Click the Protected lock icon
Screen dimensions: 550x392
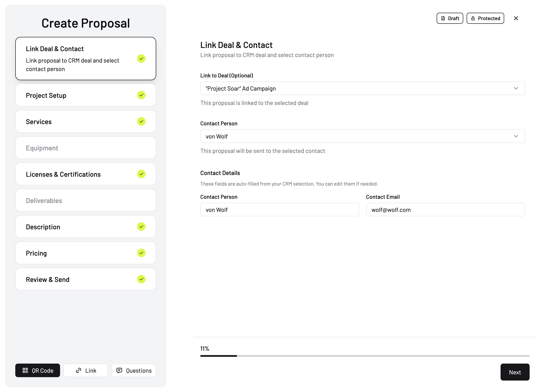point(473,18)
